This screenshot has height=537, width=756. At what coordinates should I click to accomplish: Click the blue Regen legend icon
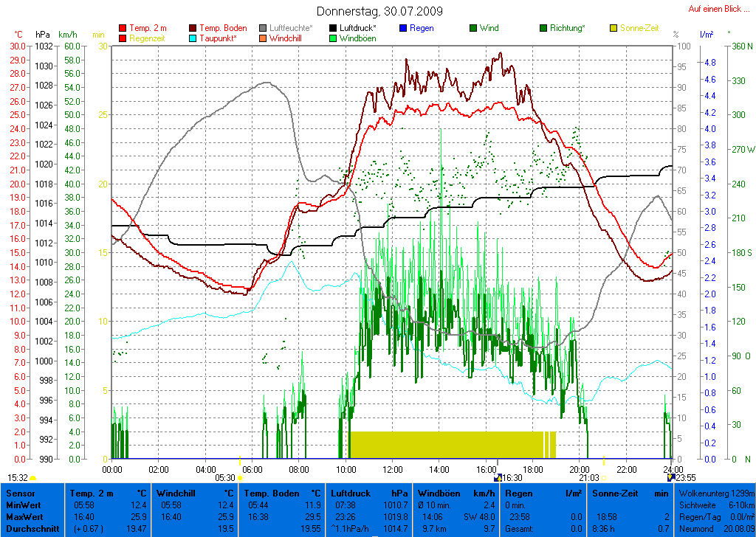click(402, 28)
